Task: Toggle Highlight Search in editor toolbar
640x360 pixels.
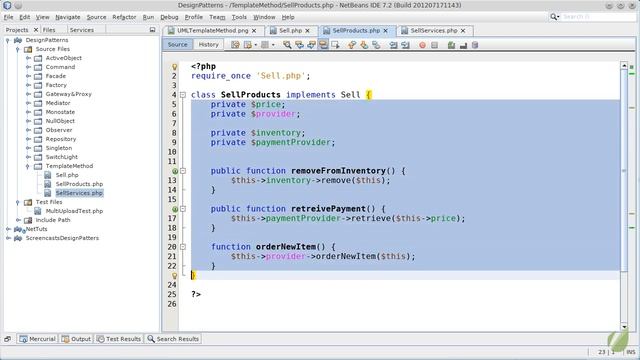Action: coord(323,45)
